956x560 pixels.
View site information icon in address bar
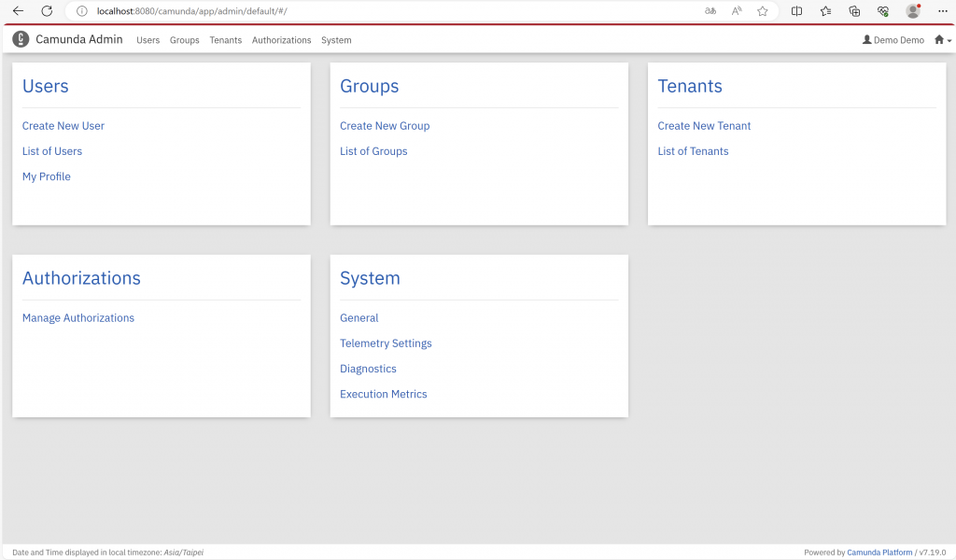tap(82, 11)
